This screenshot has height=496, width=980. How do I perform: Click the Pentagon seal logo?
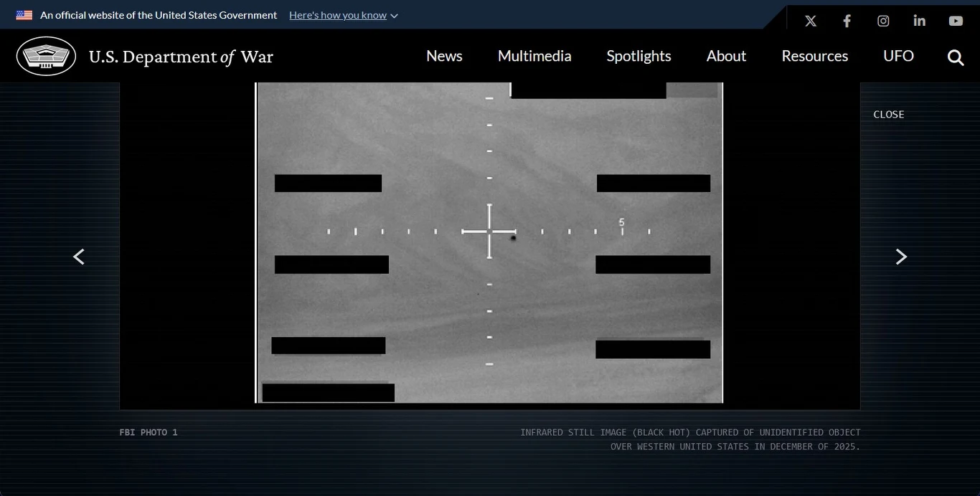click(x=46, y=56)
